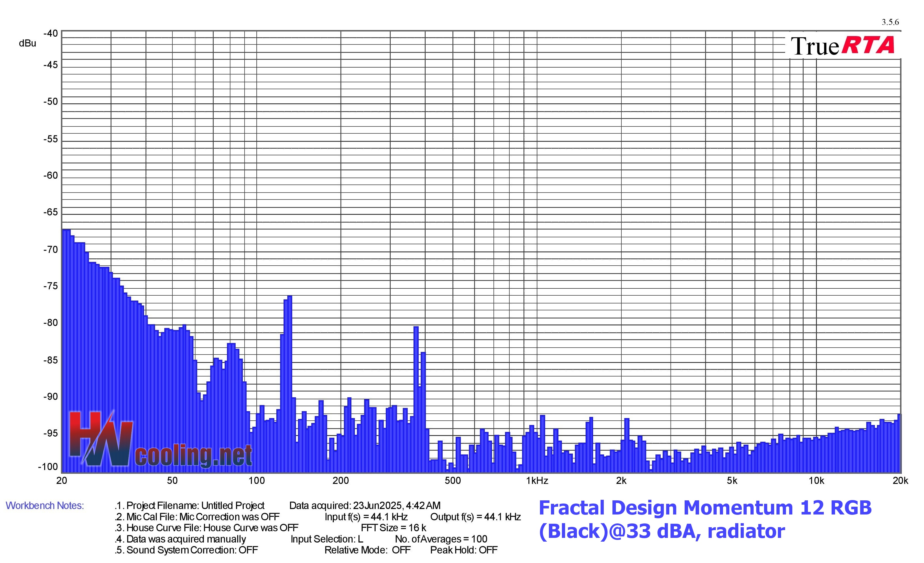Select the -40 level axis label
This screenshot has width=924, height=563.
(x=51, y=33)
